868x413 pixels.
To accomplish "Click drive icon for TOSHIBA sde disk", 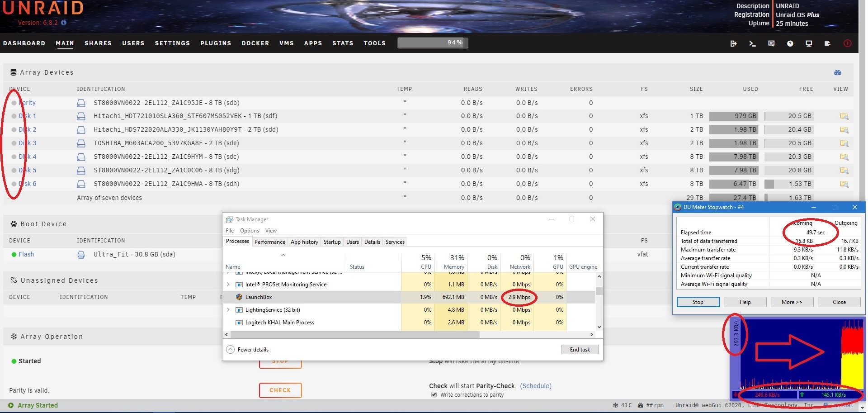I will (x=81, y=143).
